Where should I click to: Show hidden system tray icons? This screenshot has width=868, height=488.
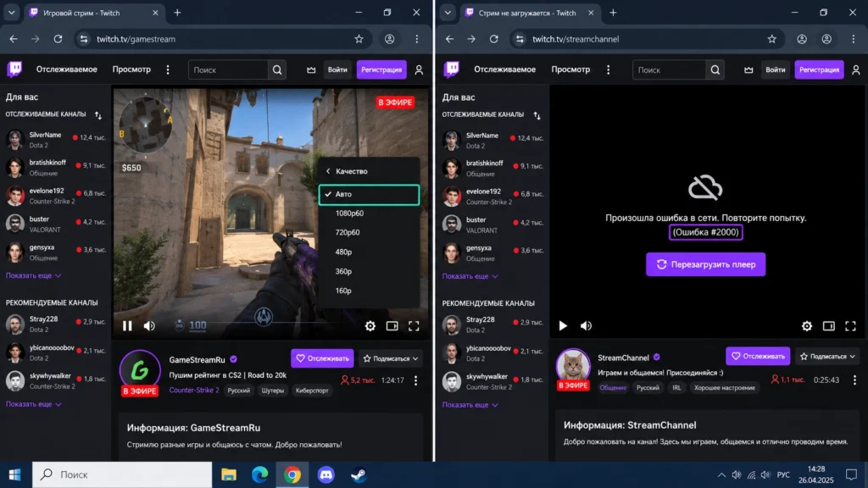coord(721,474)
